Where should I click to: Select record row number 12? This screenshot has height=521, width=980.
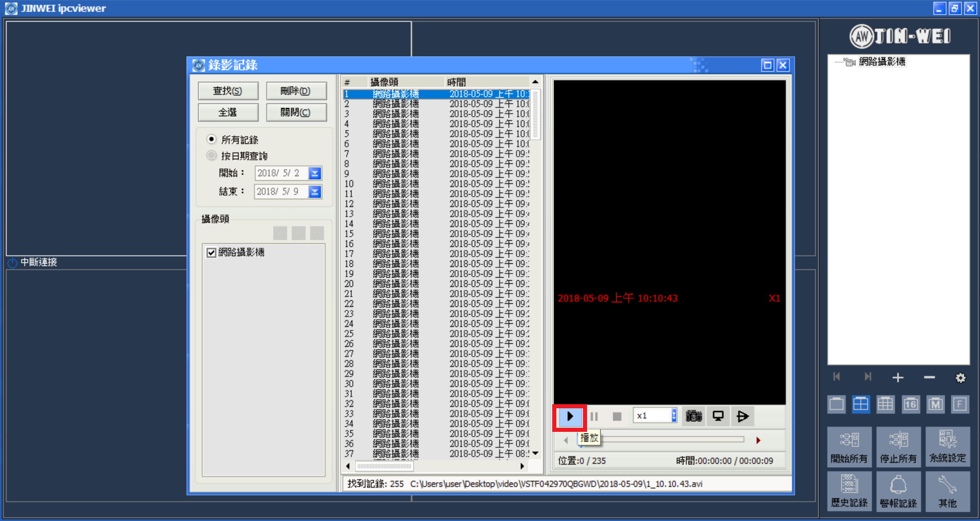(x=436, y=204)
